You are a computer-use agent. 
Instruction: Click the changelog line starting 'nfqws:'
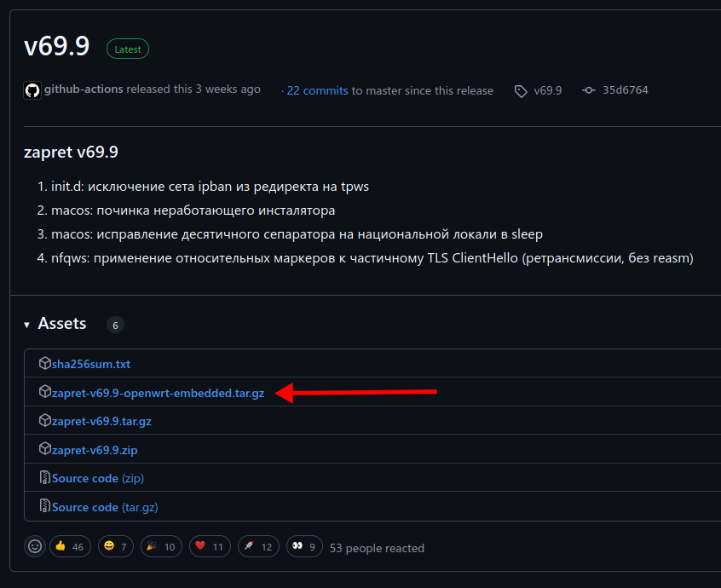[x=372, y=258]
